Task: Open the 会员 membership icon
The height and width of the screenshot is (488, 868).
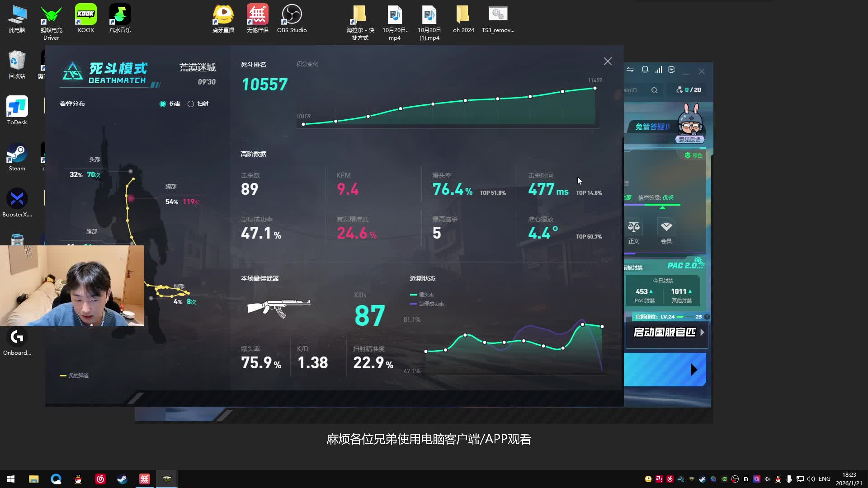Action: pos(666,227)
